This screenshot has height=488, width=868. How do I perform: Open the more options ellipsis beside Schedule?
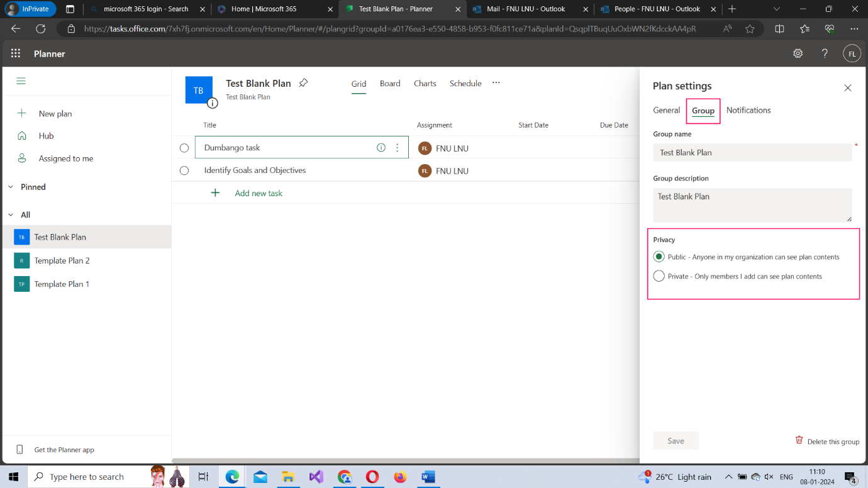point(496,83)
